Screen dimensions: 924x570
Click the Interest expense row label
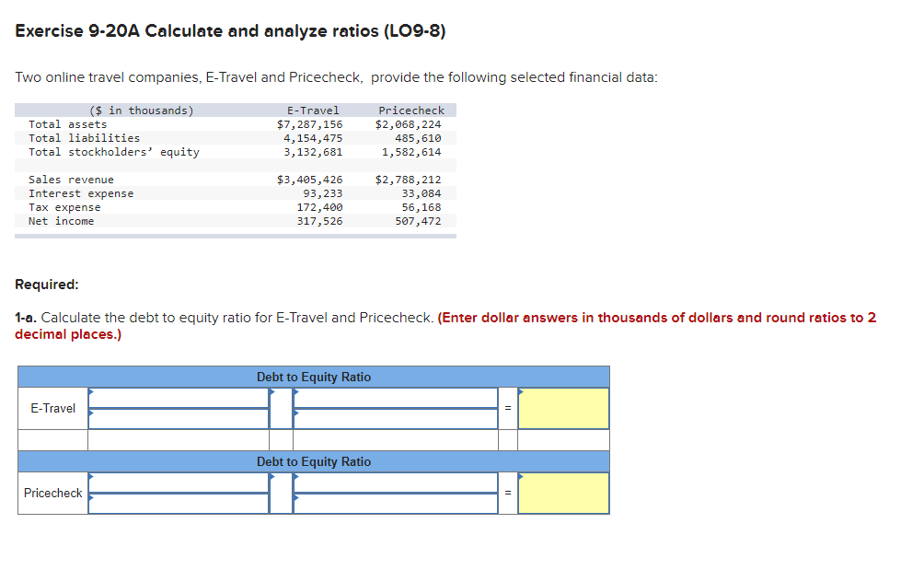(x=81, y=193)
